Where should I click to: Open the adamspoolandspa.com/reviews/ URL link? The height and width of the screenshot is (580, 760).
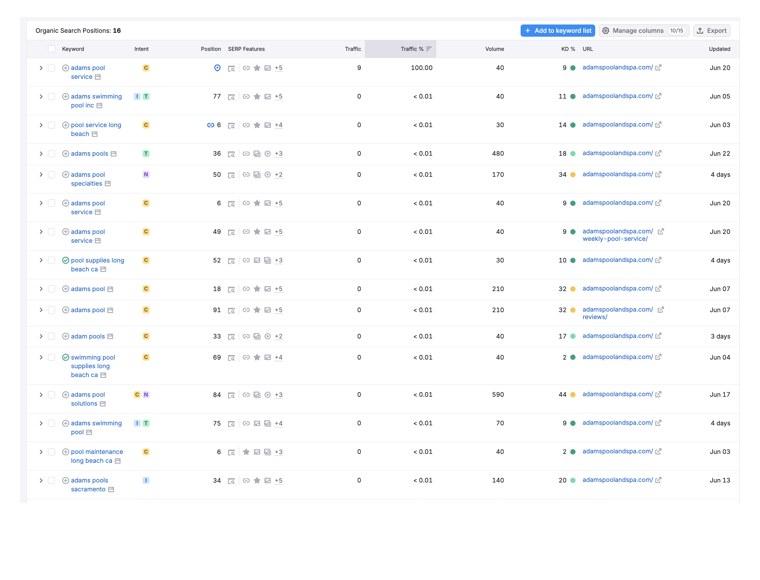[618, 313]
